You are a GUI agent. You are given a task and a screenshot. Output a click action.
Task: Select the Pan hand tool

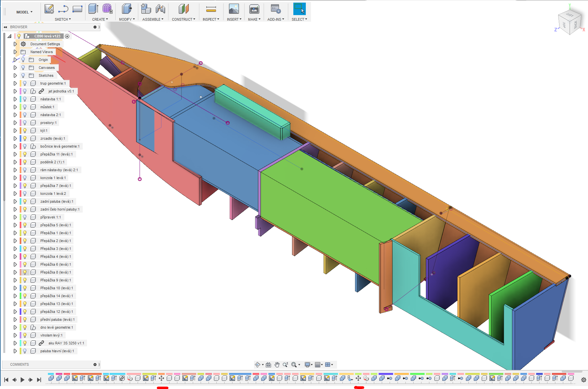point(277,365)
